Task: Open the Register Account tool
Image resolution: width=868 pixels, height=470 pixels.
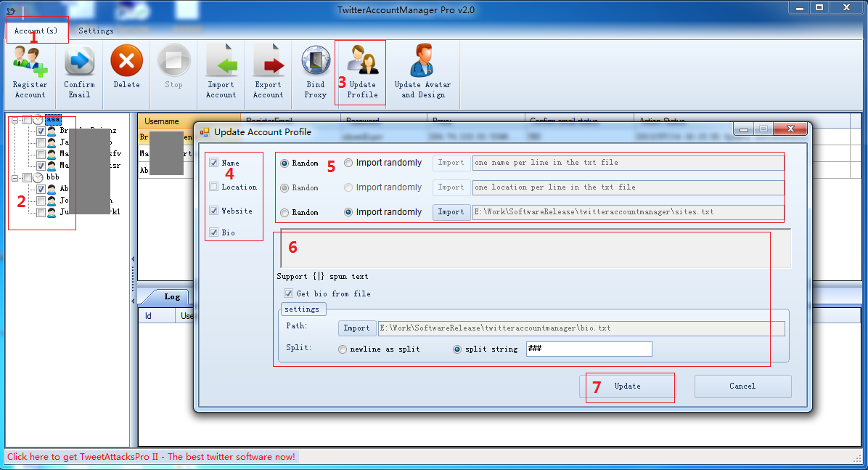Action: tap(30, 72)
